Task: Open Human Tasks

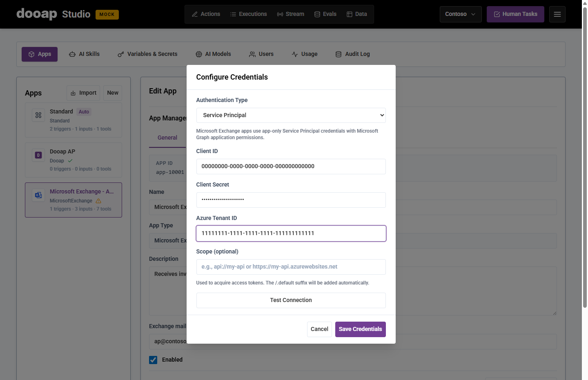Action: click(515, 14)
